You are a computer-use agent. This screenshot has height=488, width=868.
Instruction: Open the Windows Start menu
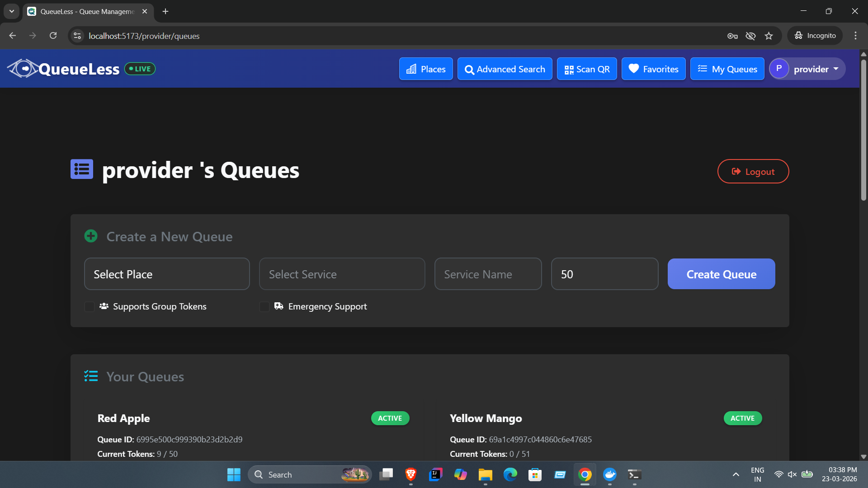(234, 474)
